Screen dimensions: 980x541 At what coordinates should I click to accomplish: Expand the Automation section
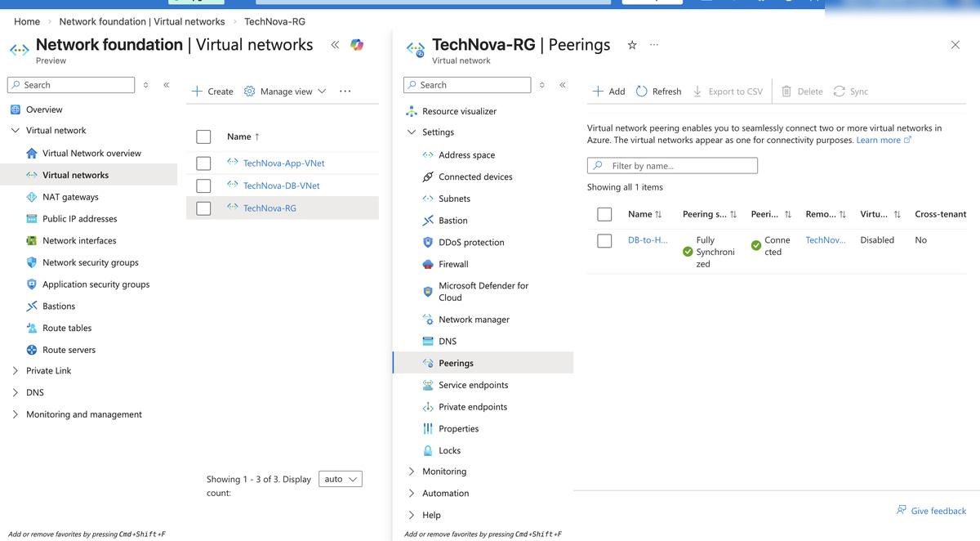[x=412, y=494]
